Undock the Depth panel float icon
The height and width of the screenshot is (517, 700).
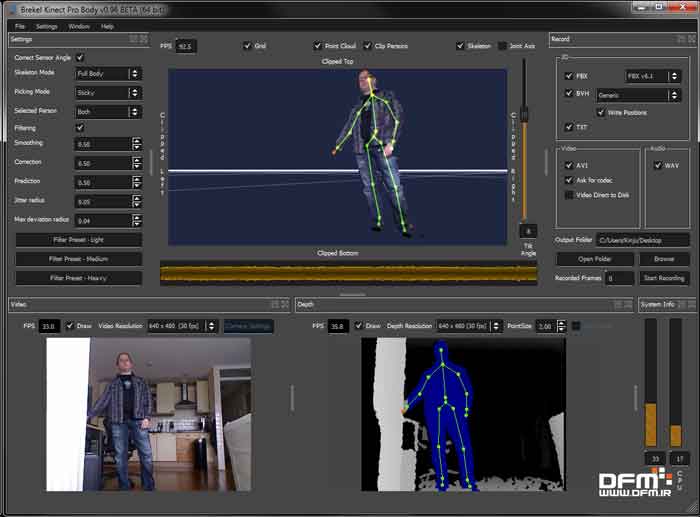click(618, 304)
